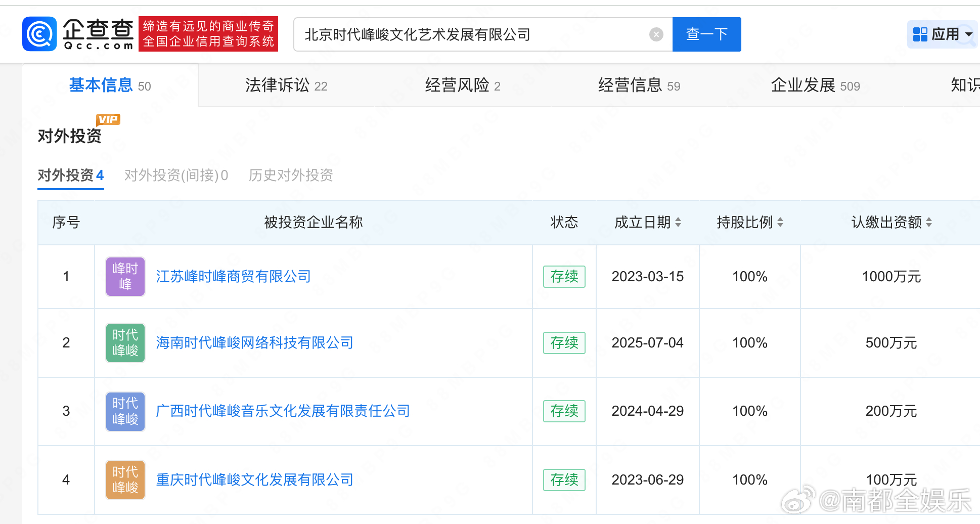Screen dimensions: 980x524
Task: Click the blue 时代峰峻 logo in row 3
Action: (x=125, y=411)
